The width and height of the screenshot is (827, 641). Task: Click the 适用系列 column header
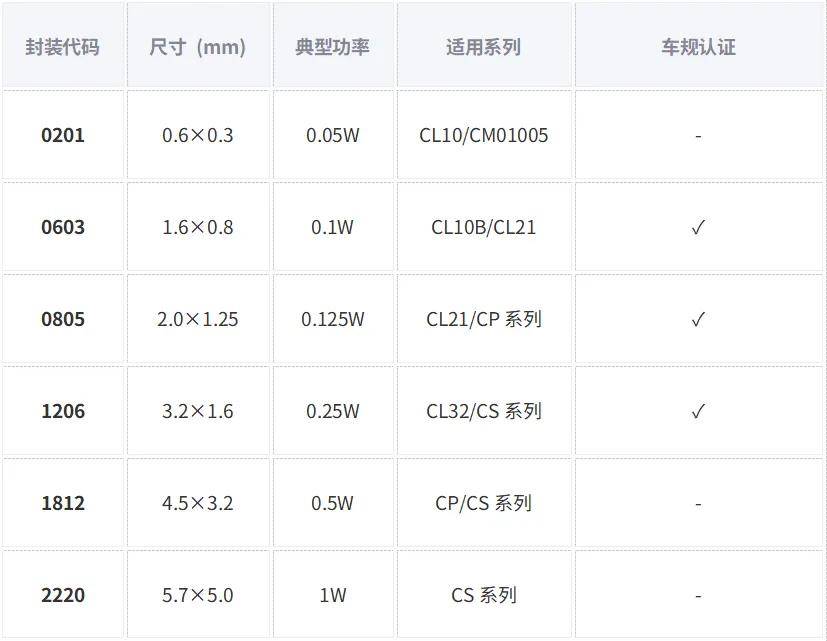pos(484,47)
